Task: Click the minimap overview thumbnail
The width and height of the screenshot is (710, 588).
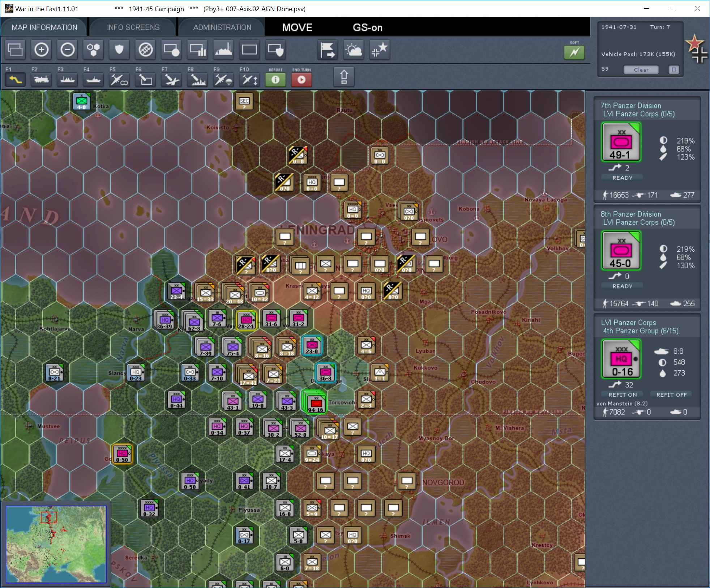Action: [x=56, y=544]
